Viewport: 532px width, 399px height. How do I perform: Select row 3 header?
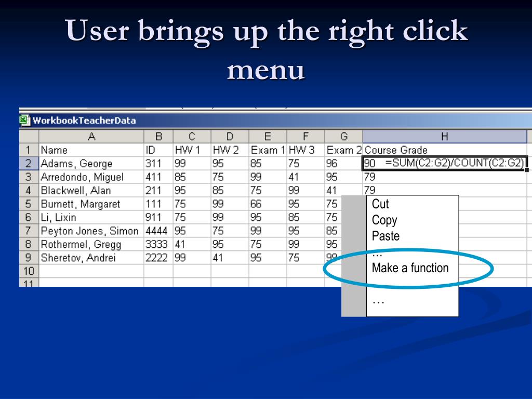pos(29,177)
